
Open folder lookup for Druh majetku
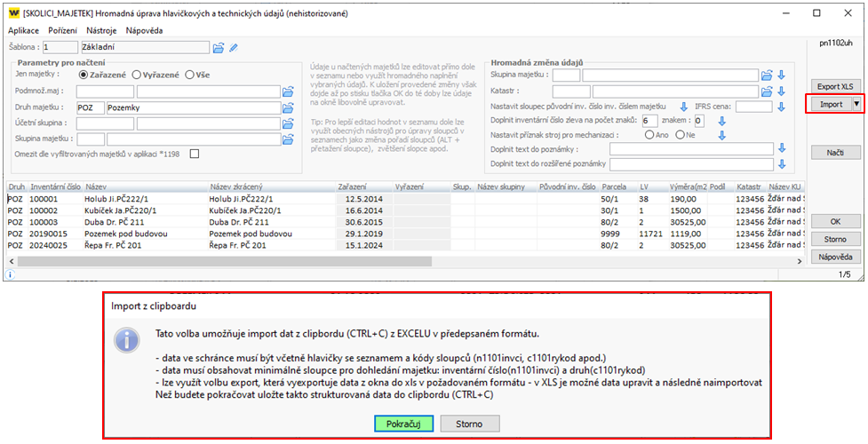(288, 107)
